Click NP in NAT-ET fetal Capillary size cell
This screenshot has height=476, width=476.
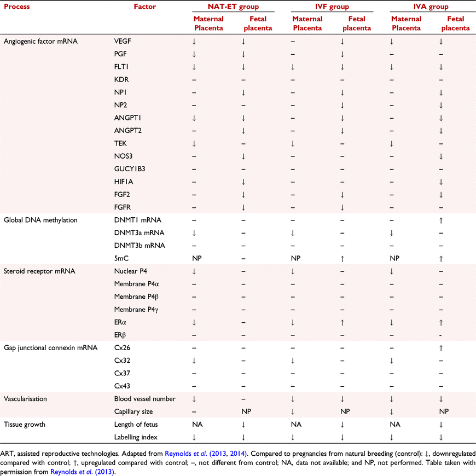click(x=246, y=411)
